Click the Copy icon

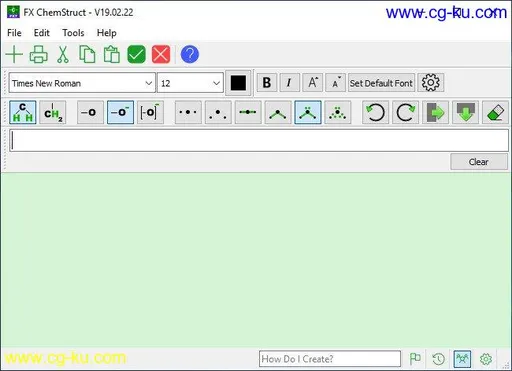[87, 54]
